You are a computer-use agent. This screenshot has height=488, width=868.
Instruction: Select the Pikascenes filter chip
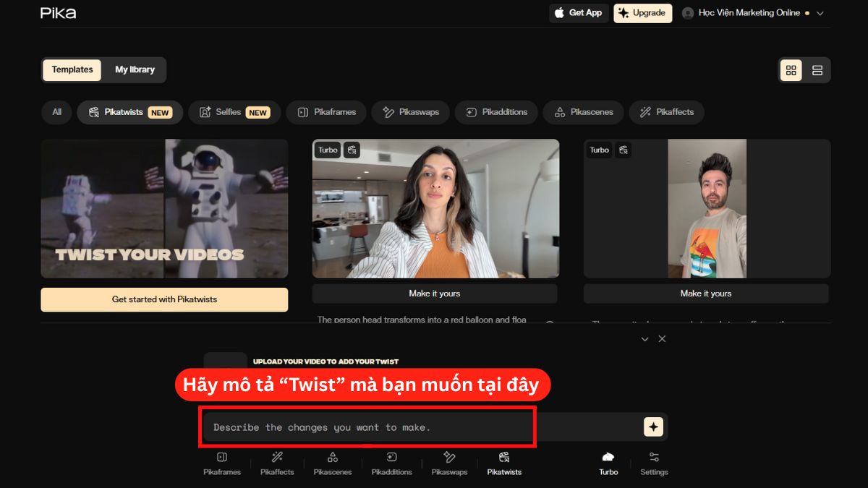tap(583, 112)
